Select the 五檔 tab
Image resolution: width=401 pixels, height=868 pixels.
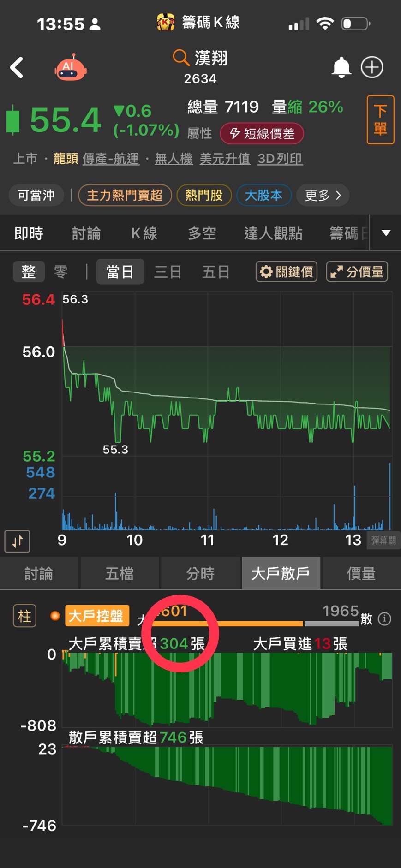coord(120,573)
